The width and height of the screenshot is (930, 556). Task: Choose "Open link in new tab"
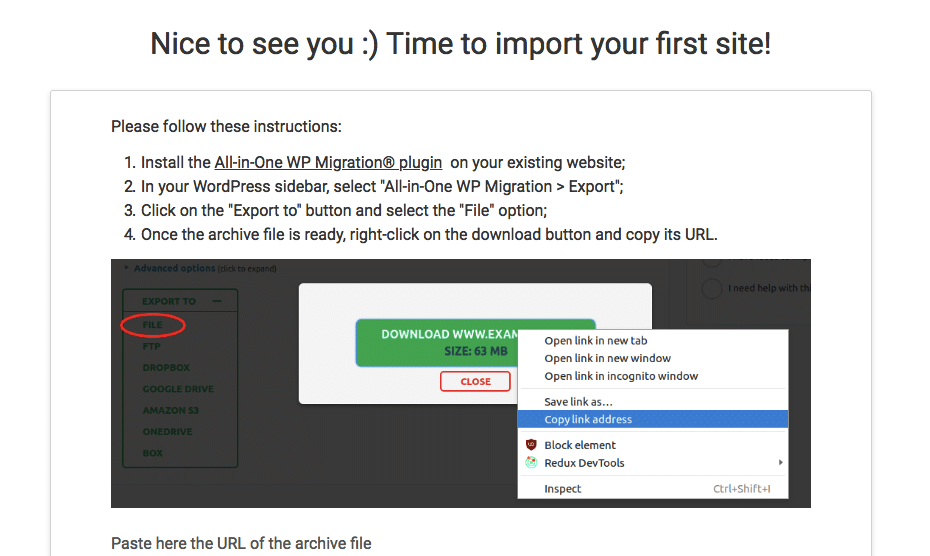pyautogui.click(x=595, y=340)
